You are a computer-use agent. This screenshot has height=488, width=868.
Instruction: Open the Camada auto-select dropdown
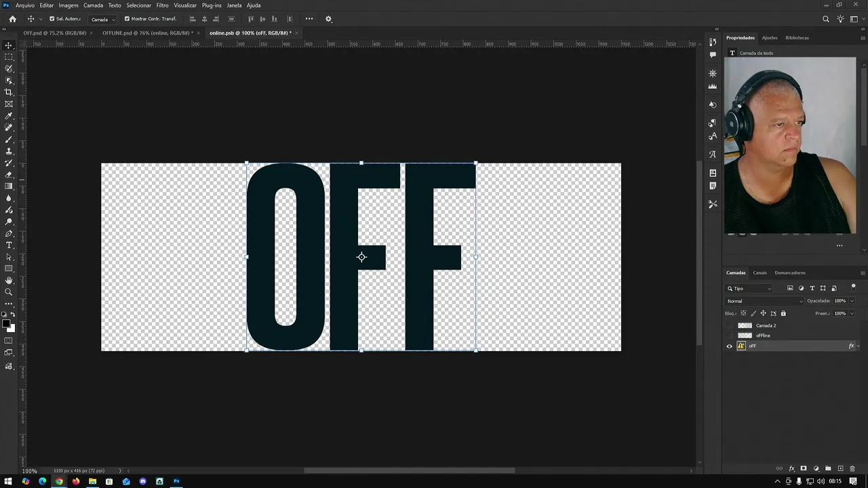(103, 19)
